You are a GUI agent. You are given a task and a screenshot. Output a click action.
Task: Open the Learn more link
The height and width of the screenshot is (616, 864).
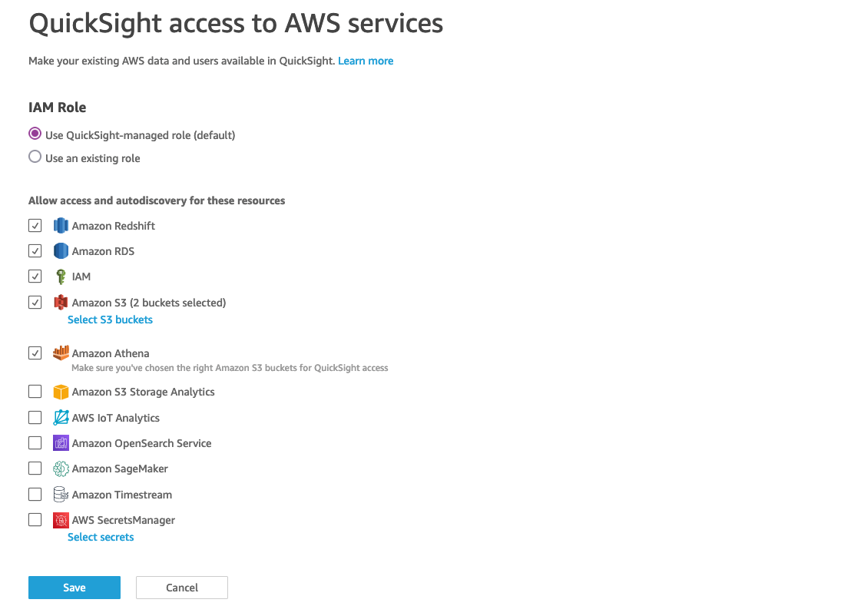point(366,61)
